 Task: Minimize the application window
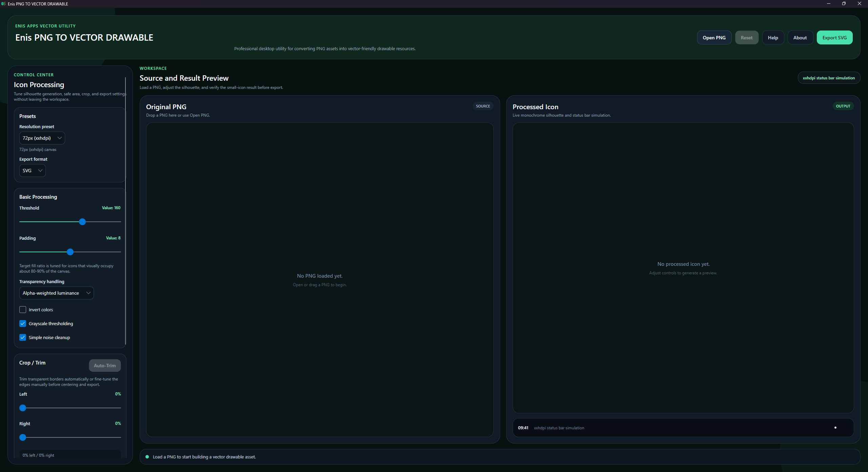click(828, 4)
